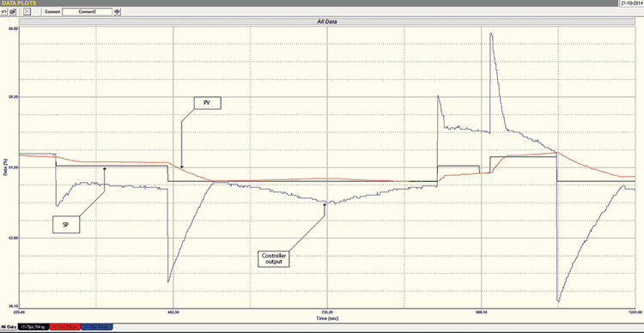Click the undo arrow icon in toolbar
The width and height of the screenshot is (644, 333).
(x=4, y=11)
